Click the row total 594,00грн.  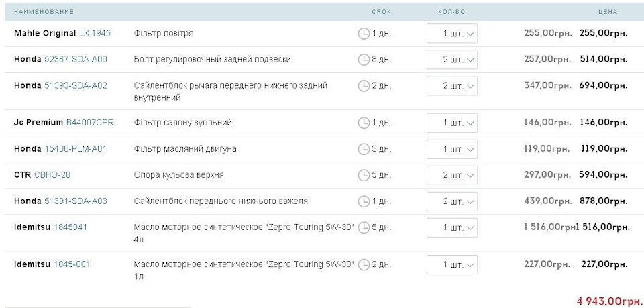point(603,175)
